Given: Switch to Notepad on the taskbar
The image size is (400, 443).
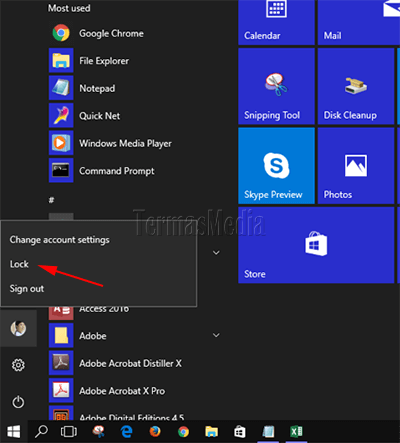Looking at the screenshot, I should tap(268, 432).
